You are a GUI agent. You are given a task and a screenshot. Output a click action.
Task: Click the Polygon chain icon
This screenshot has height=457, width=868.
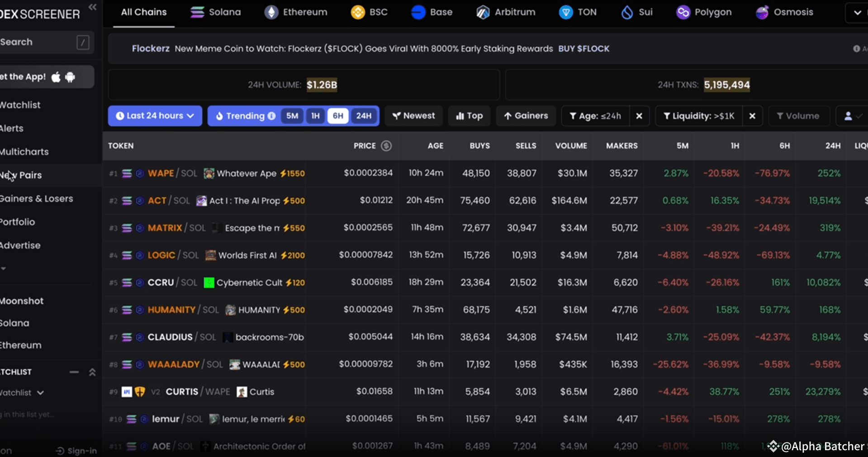click(x=683, y=12)
